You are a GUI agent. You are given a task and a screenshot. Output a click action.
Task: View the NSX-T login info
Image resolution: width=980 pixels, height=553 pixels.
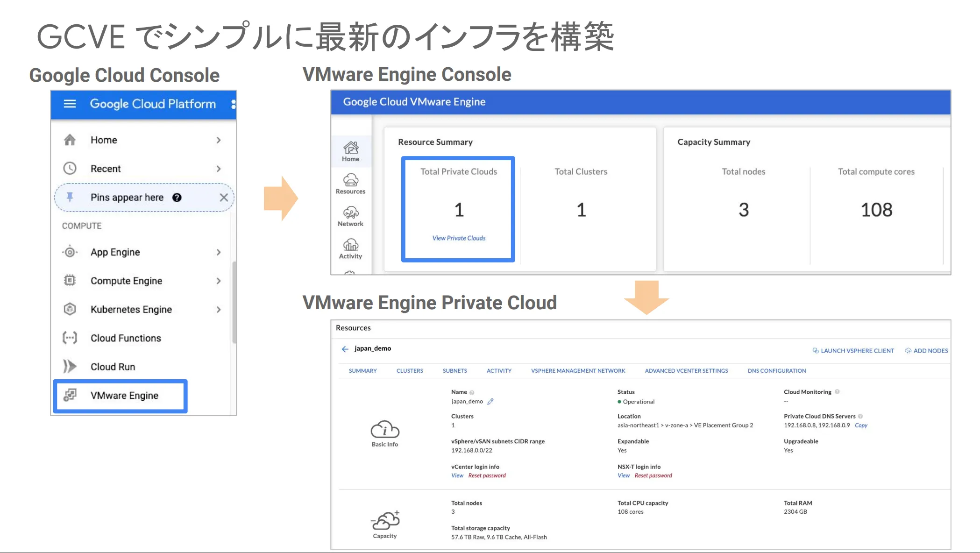pos(624,475)
